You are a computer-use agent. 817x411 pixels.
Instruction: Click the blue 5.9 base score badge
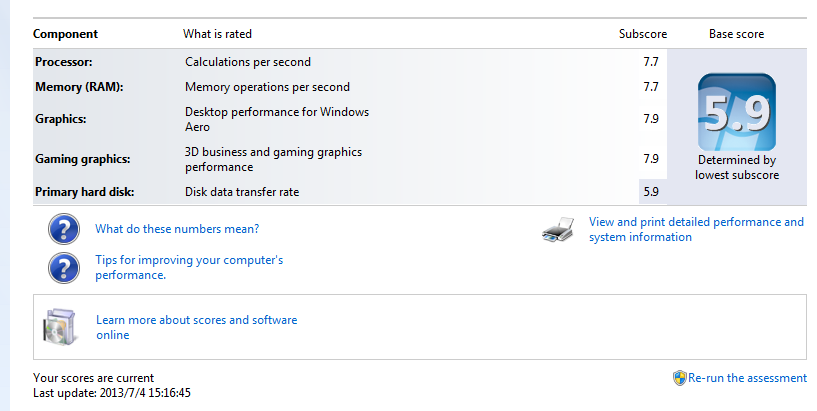tap(736, 112)
